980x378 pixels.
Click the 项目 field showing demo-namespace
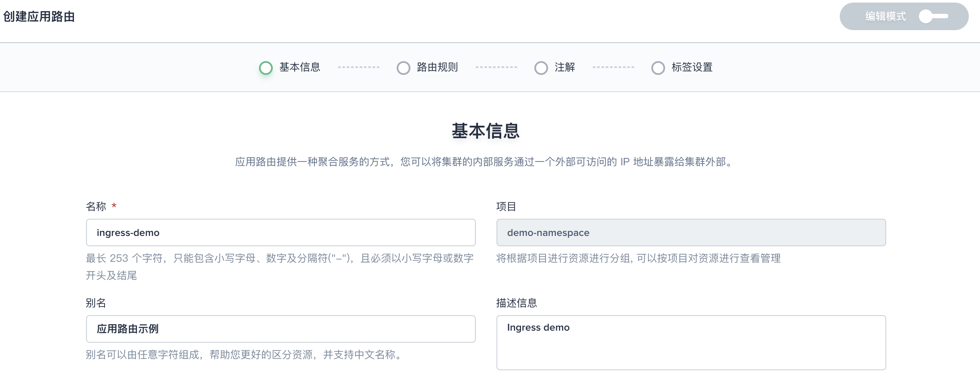[691, 232]
